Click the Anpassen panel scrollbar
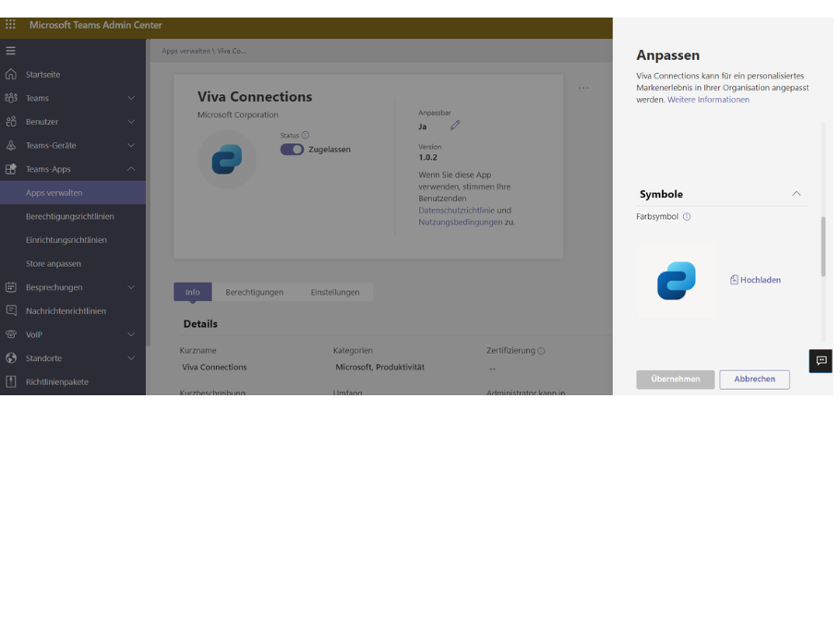The image size is (840, 628). 823,247
